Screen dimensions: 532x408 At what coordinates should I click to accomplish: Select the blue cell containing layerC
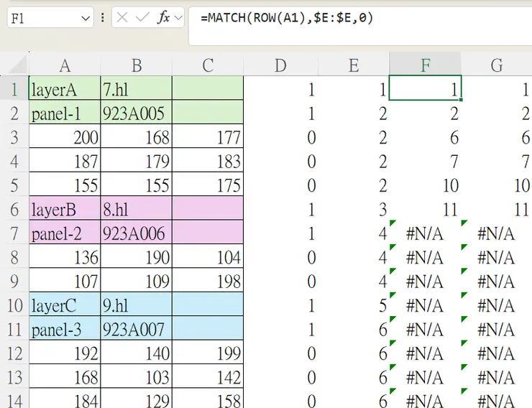pyautogui.click(x=65, y=305)
